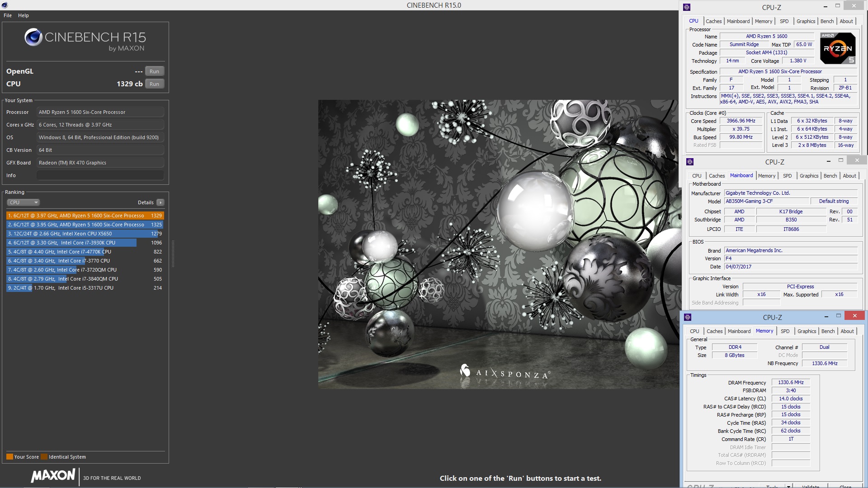
Task: Open About tab in bottom CPU-Z window
Action: [847, 331]
